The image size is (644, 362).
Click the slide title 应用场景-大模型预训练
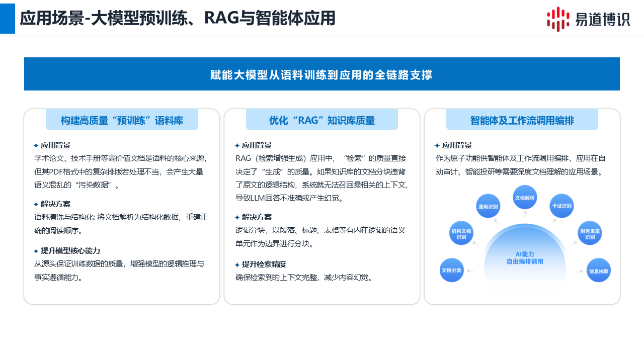177,19
